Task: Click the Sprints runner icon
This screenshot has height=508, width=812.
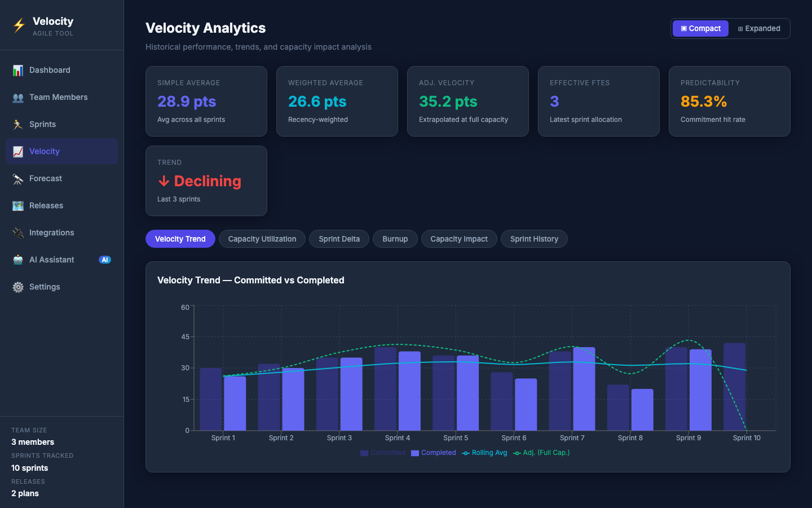Action: (18, 124)
